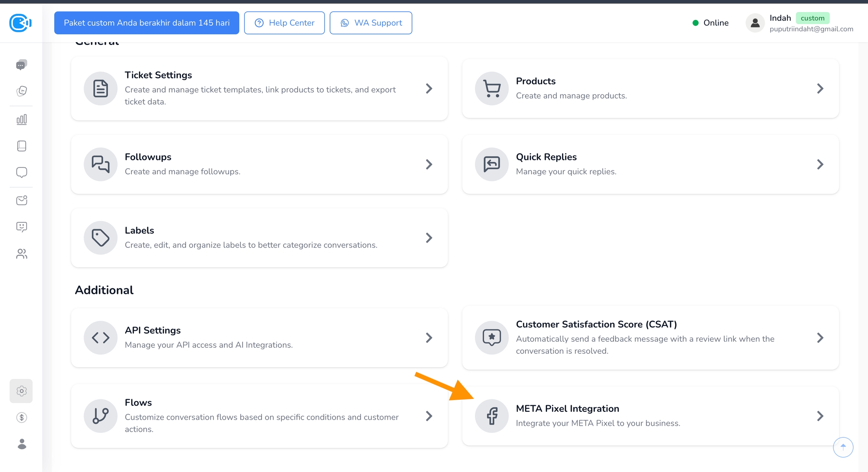The height and width of the screenshot is (472, 868).
Task: Open the contacts people icon in sidebar
Action: (x=21, y=254)
